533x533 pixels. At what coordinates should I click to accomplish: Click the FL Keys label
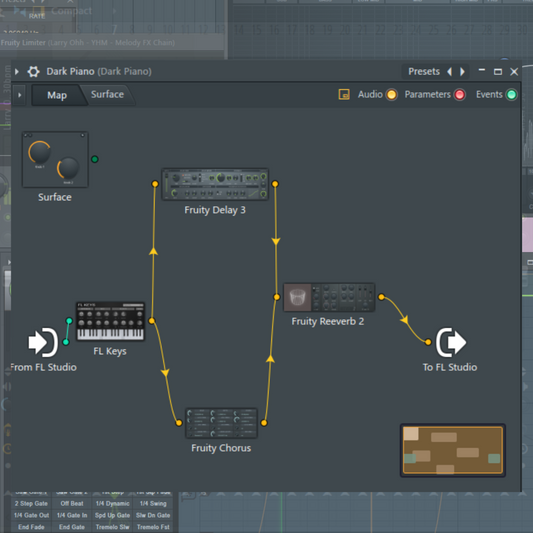coord(110,351)
